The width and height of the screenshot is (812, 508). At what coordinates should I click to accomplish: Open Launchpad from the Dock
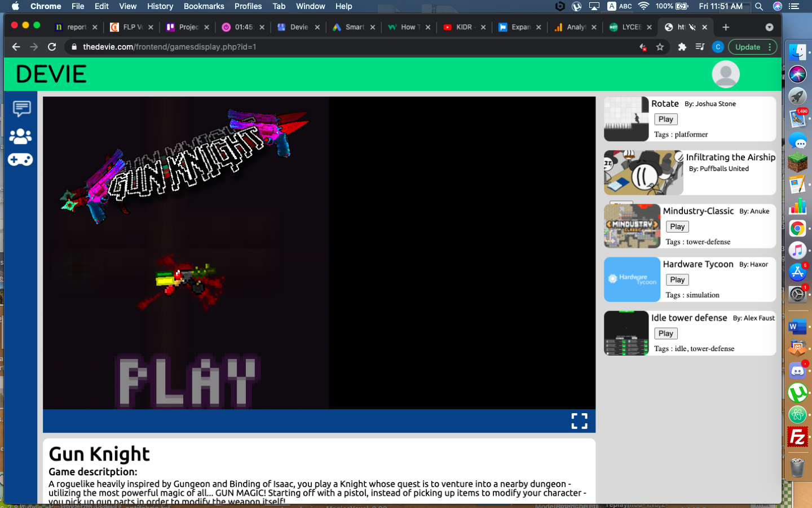[x=797, y=96]
